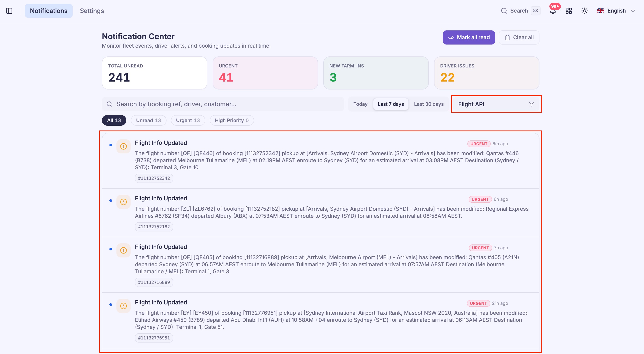
Task: Open the top Search ⌘K button
Action: 520,11
